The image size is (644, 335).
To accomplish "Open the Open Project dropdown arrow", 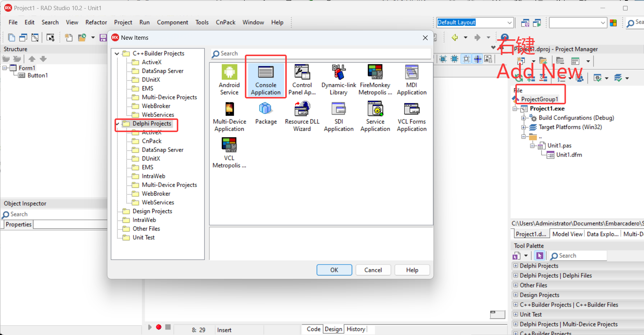I will [93, 37].
